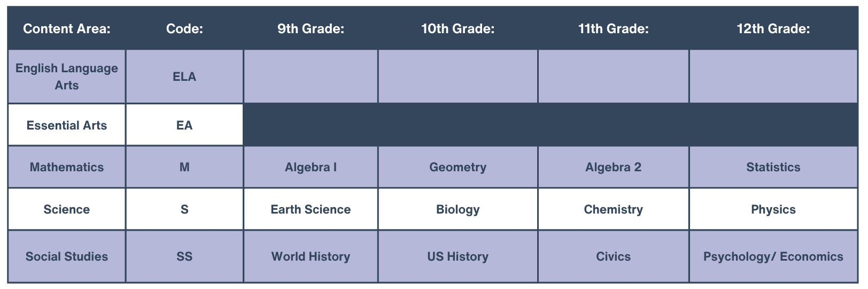Click the Algebra 2 cell
Screen dimensions: 868x289
tap(613, 167)
